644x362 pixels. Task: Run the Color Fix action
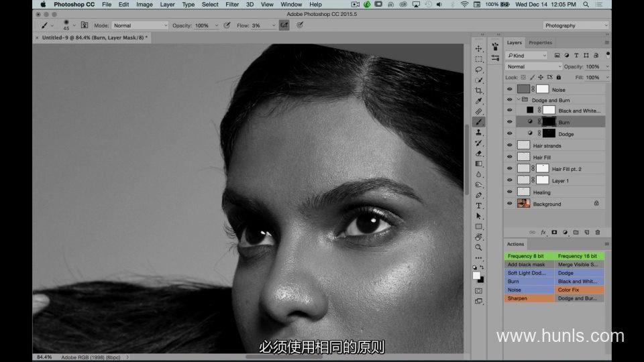(x=579, y=290)
